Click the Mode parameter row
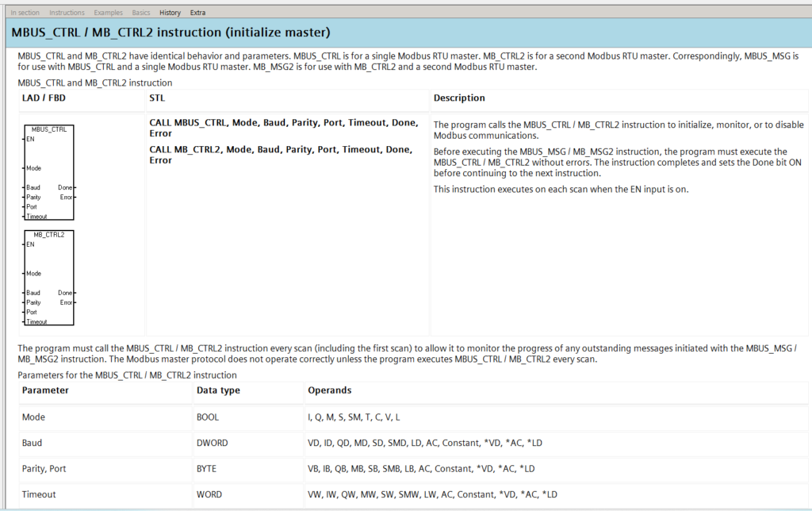Image resolution: width=812 pixels, height=511 pixels. tap(33, 417)
